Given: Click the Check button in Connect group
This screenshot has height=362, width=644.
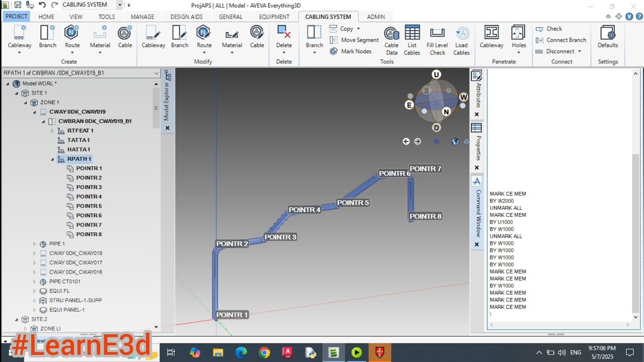Looking at the screenshot, I should [x=549, y=29].
